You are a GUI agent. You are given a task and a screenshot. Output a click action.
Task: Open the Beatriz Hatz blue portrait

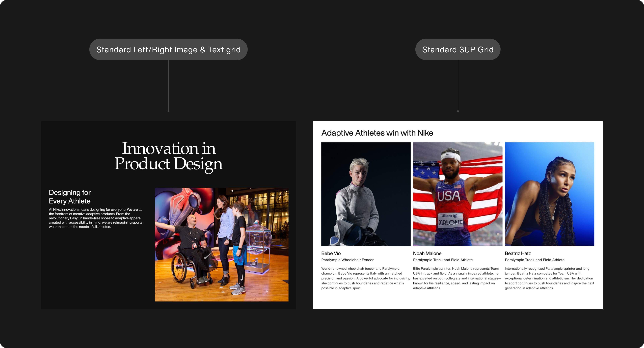point(549,194)
